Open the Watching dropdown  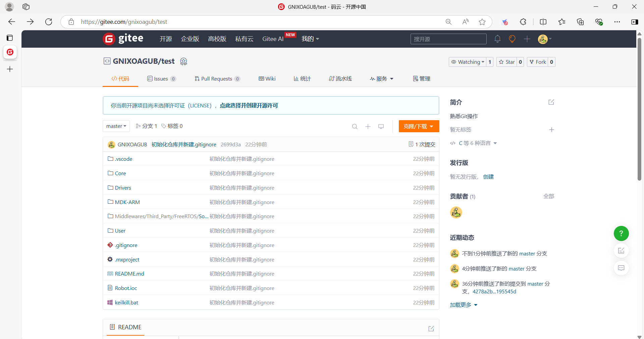point(468,62)
